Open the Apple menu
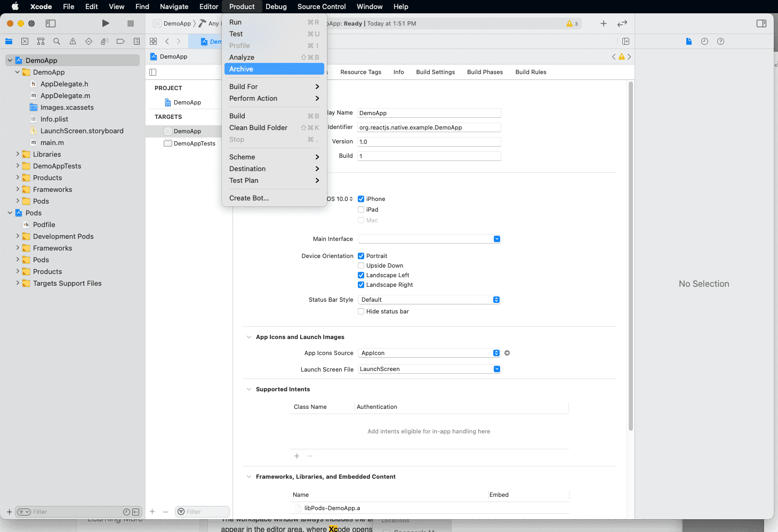Screen dimensions: 778x532 pos(15,6)
